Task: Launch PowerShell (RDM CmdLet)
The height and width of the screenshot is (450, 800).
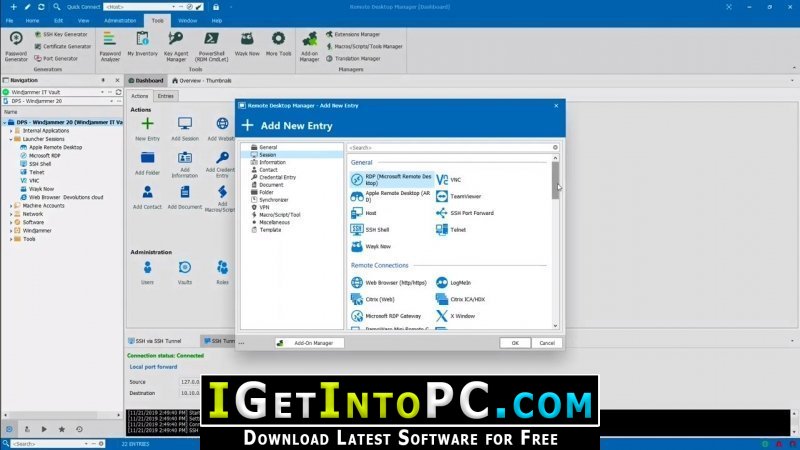Action: point(211,46)
